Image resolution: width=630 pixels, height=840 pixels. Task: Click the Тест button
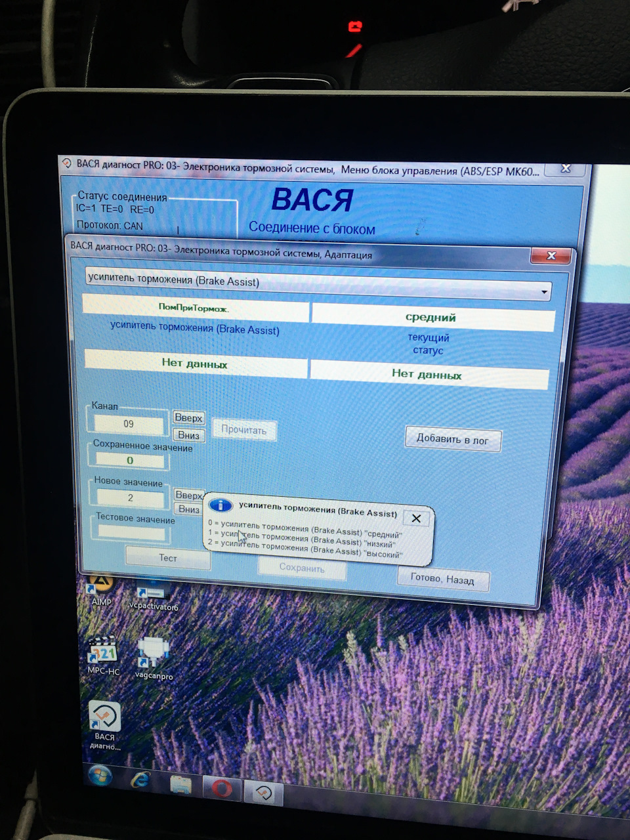pyautogui.click(x=168, y=558)
